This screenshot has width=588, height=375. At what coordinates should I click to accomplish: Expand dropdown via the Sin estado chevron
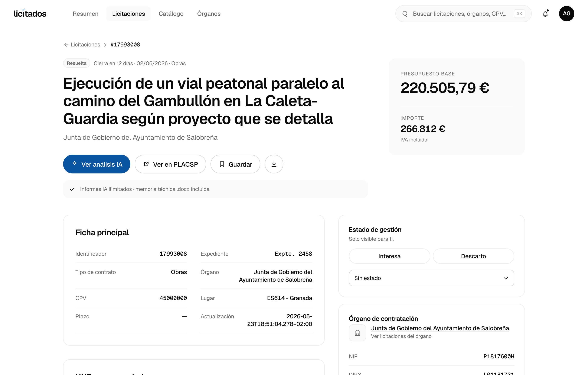click(x=506, y=278)
